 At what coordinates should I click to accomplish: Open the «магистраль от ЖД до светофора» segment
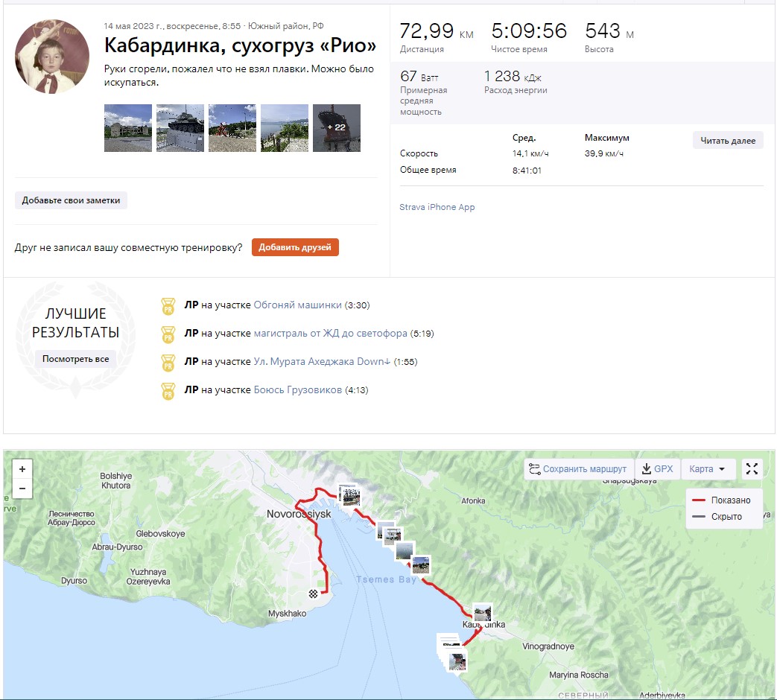(x=330, y=334)
